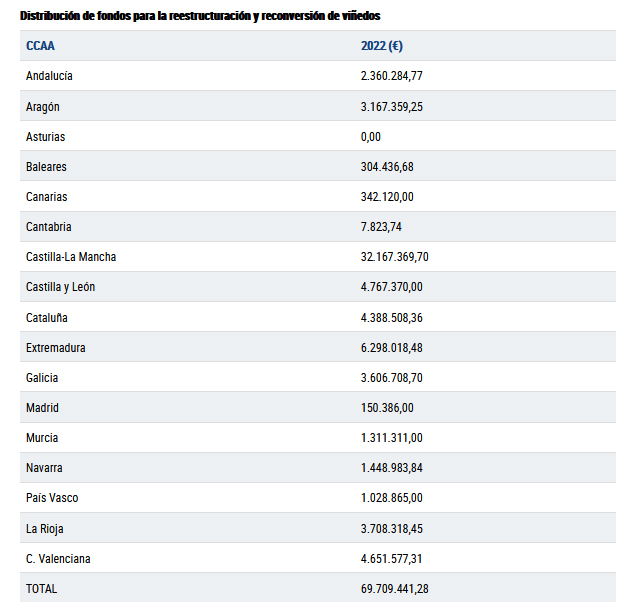
Task: Click the Cantabria amount 7.823,74
Action: 381,227
